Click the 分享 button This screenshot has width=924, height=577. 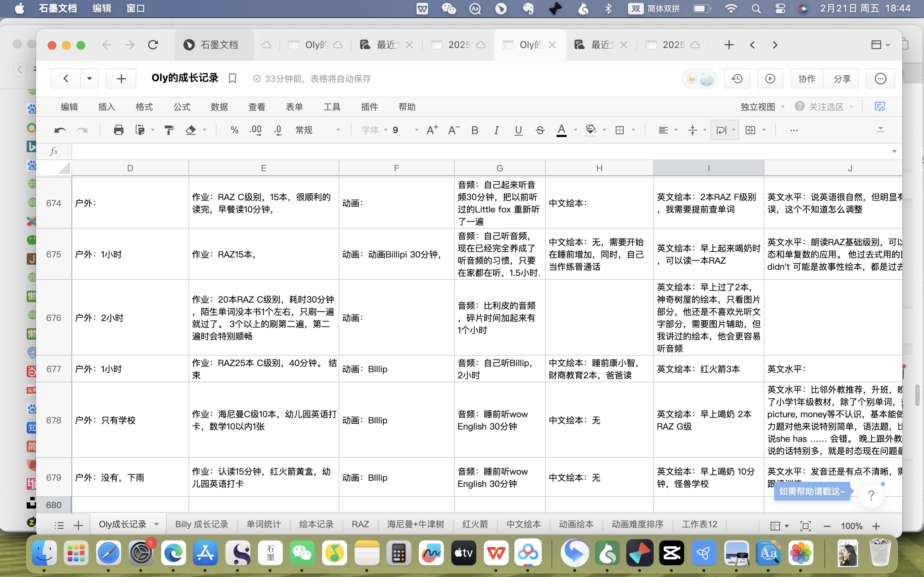point(842,79)
